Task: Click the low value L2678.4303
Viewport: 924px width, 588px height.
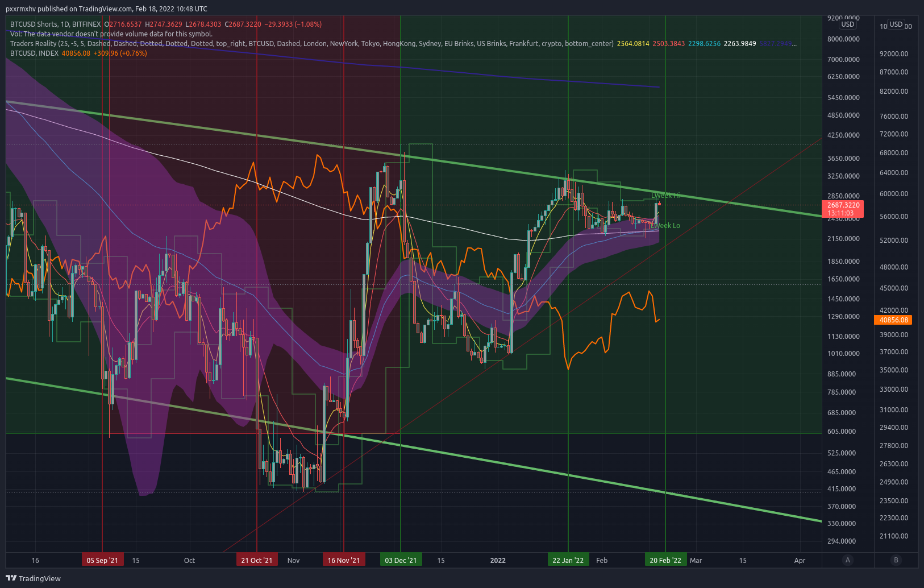Action: (x=203, y=24)
